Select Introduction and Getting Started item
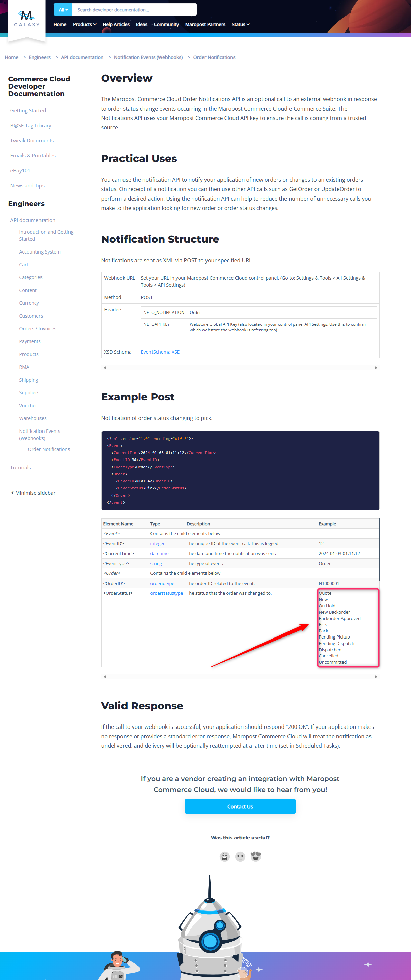The height and width of the screenshot is (980, 411). [46, 236]
